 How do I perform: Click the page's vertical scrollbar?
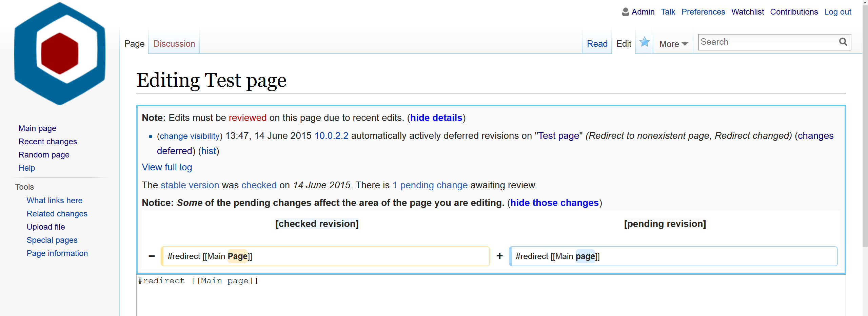click(865, 135)
